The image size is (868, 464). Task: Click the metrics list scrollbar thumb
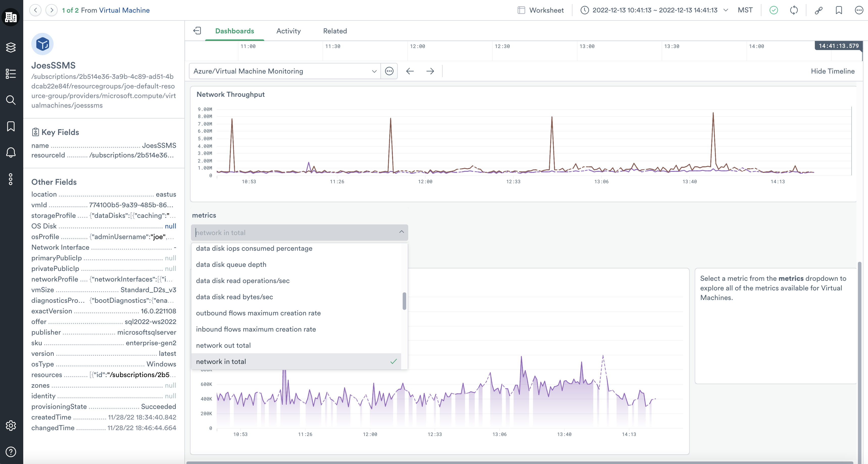point(404,301)
